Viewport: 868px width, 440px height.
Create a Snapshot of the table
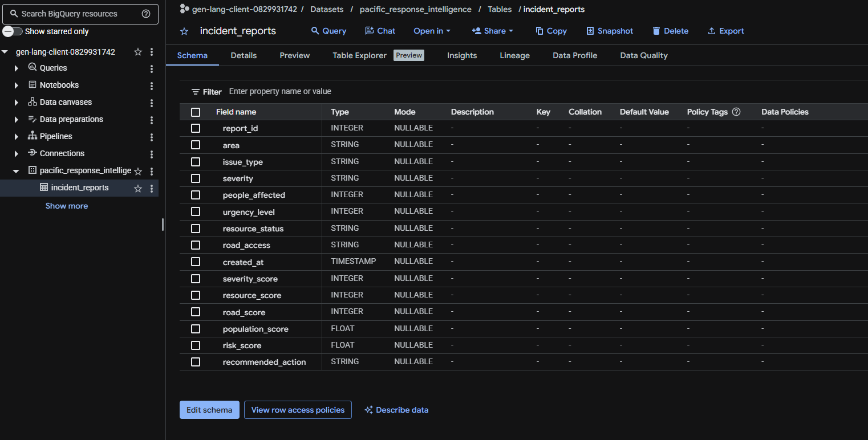pos(610,31)
